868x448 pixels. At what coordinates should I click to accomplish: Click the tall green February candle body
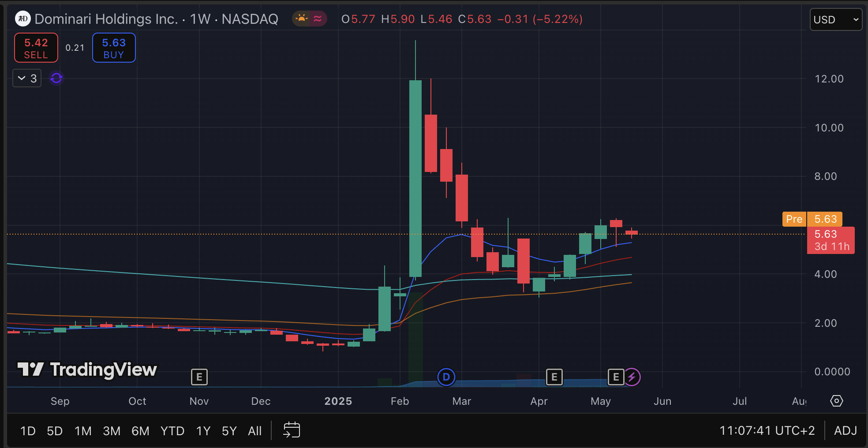(415, 179)
